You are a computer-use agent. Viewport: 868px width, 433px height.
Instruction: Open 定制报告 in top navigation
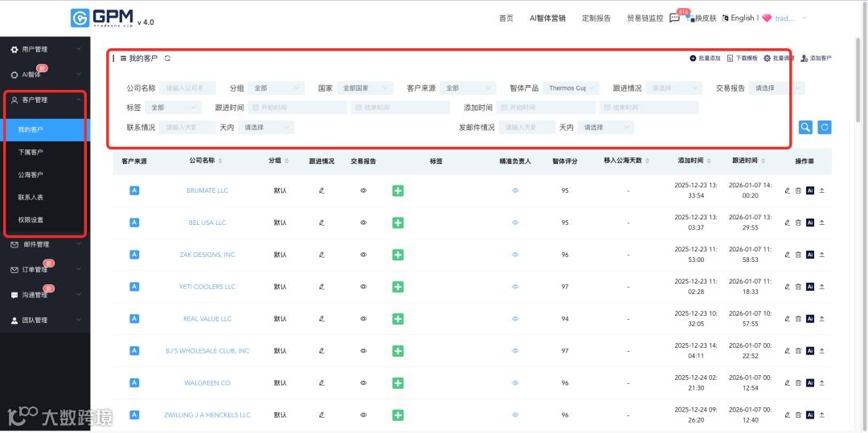pos(596,18)
